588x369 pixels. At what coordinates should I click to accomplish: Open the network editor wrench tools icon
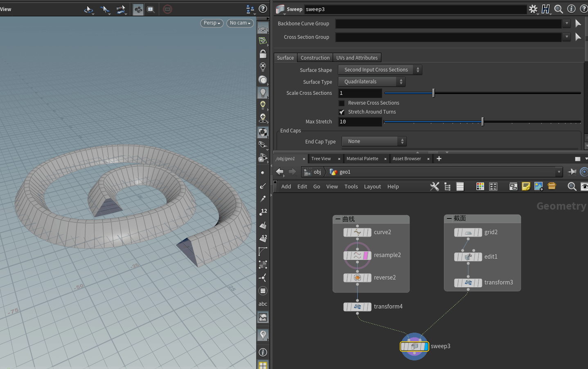click(435, 186)
